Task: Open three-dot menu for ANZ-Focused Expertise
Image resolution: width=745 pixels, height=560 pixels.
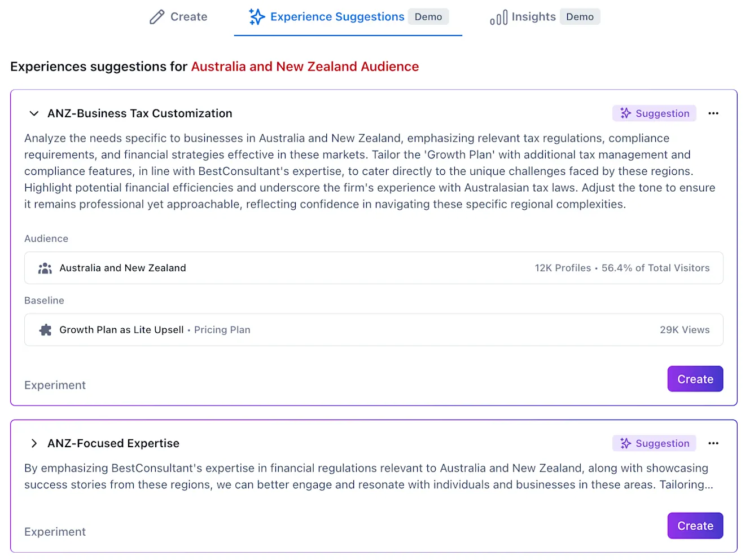Action: 713,443
